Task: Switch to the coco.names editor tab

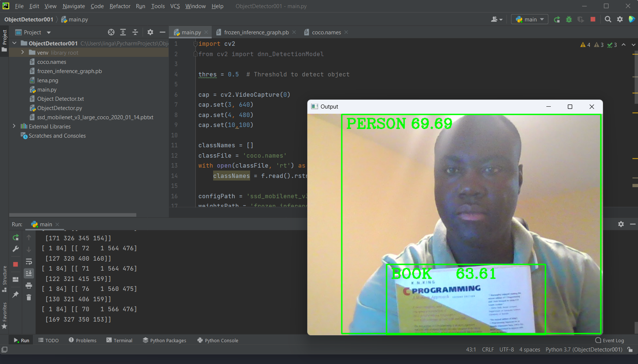Action: [x=327, y=32]
